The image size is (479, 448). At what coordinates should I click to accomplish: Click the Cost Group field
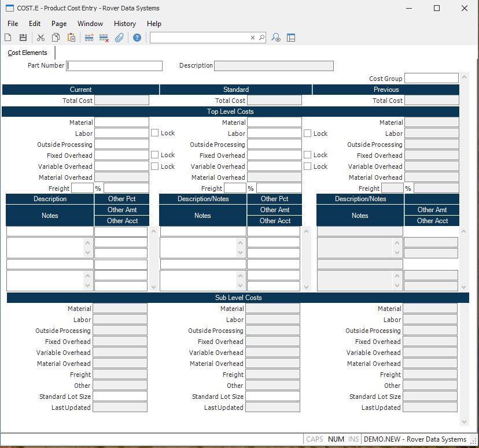[431, 78]
